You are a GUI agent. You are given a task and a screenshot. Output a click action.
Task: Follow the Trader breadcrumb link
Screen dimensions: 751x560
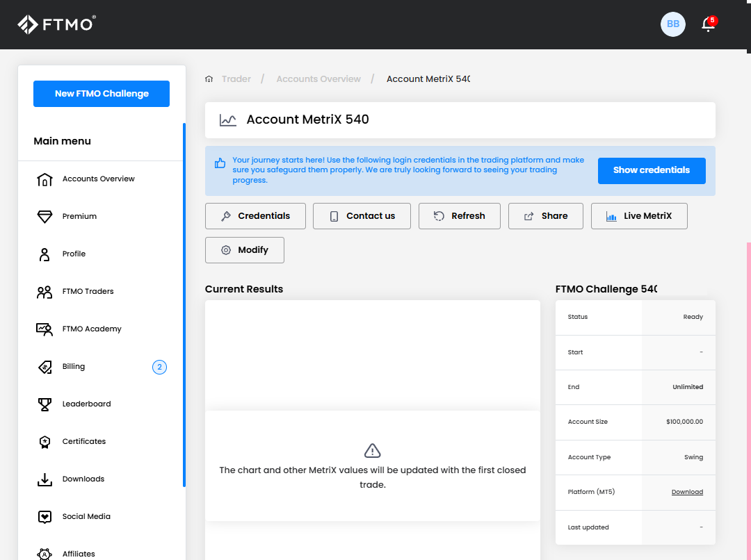[x=236, y=79]
